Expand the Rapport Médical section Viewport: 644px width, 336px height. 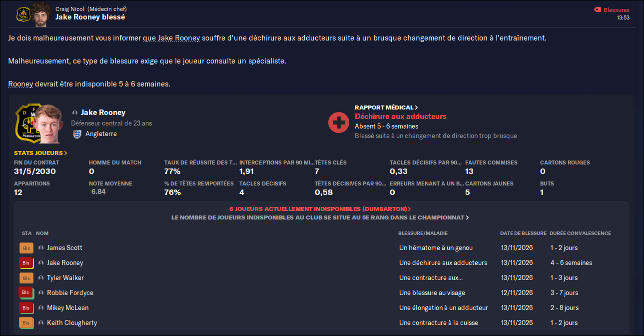point(386,107)
